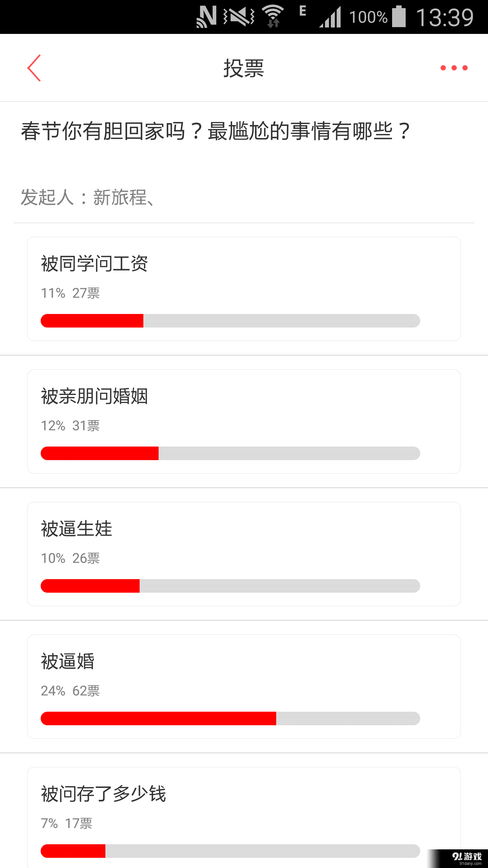Tap the cellular signal strength icon

330,17
